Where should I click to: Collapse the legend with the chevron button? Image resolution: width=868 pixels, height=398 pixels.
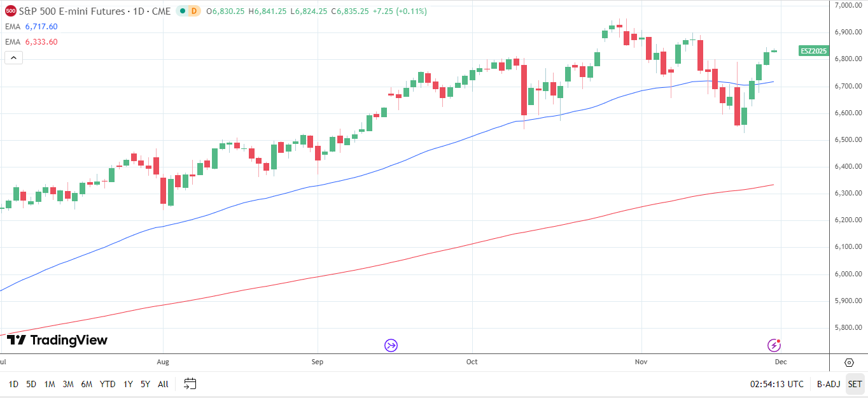[13, 57]
